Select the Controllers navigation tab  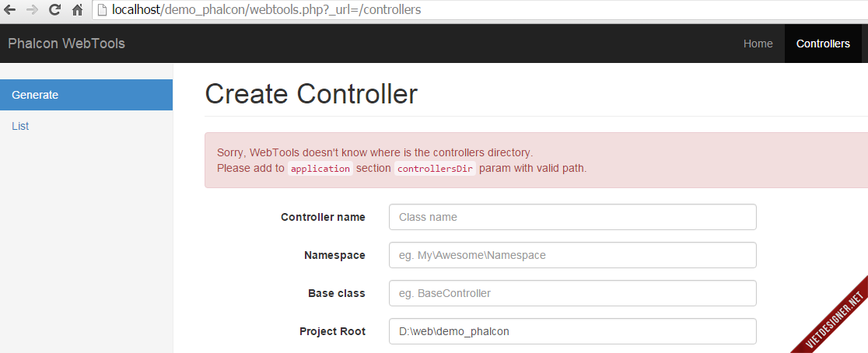[x=823, y=44]
